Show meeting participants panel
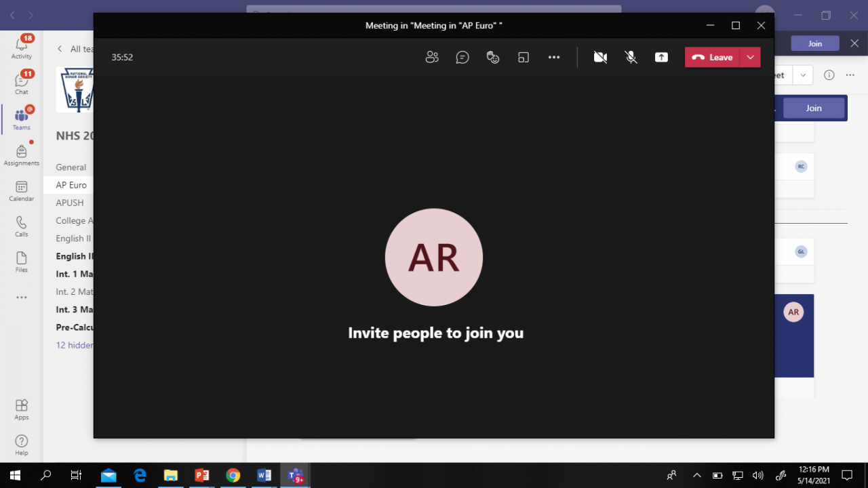This screenshot has height=488, width=868. tap(432, 58)
